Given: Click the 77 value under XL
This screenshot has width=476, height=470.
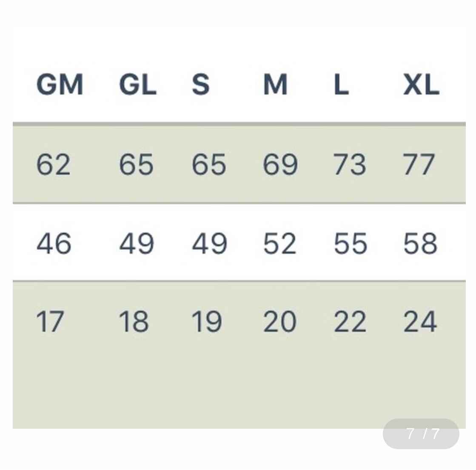Looking at the screenshot, I should [419, 165].
